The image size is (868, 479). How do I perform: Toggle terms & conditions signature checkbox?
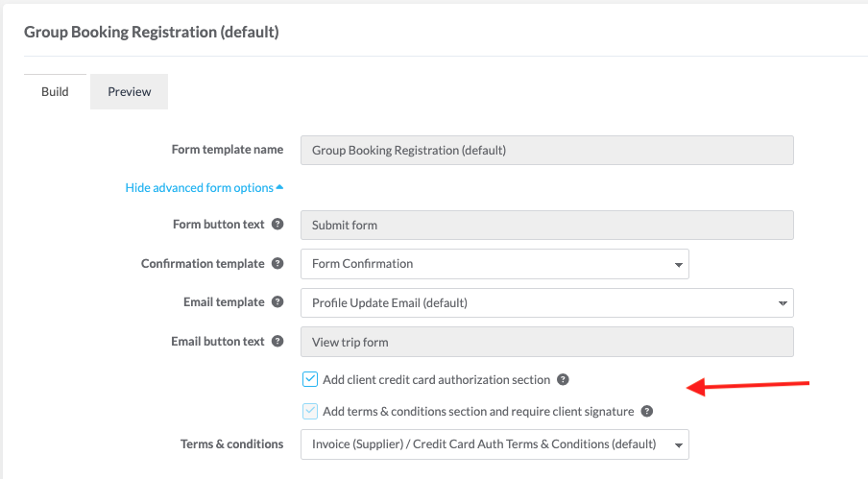click(310, 411)
